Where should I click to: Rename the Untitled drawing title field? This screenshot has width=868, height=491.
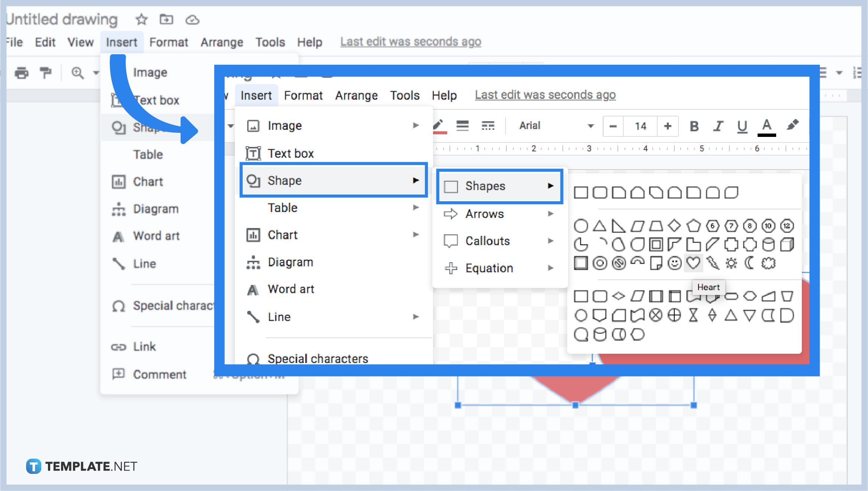click(61, 19)
